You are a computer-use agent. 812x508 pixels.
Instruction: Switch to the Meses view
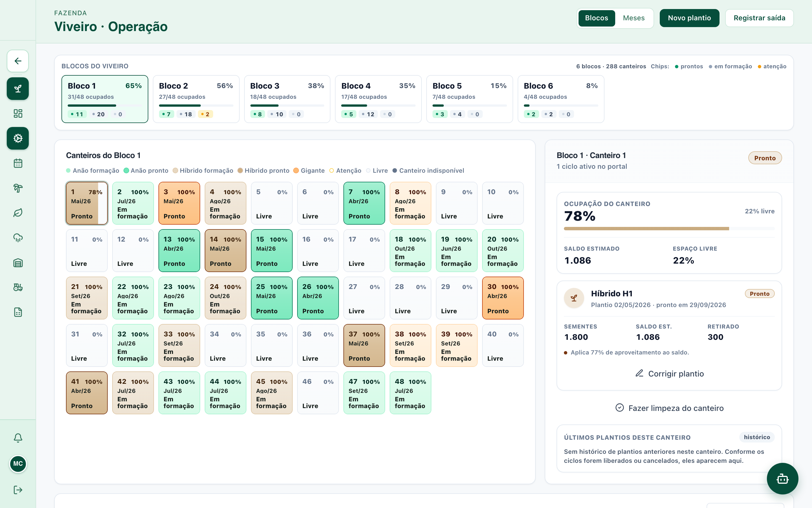pyautogui.click(x=634, y=18)
